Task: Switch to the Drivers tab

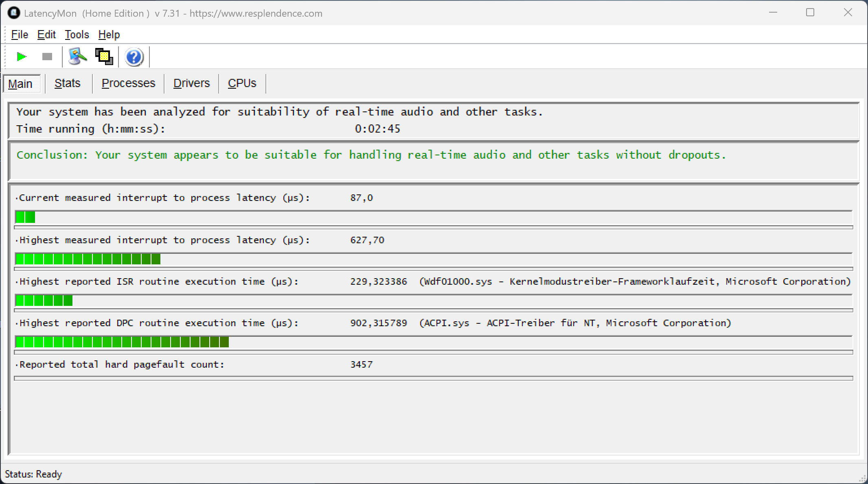Action: coord(191,83)
